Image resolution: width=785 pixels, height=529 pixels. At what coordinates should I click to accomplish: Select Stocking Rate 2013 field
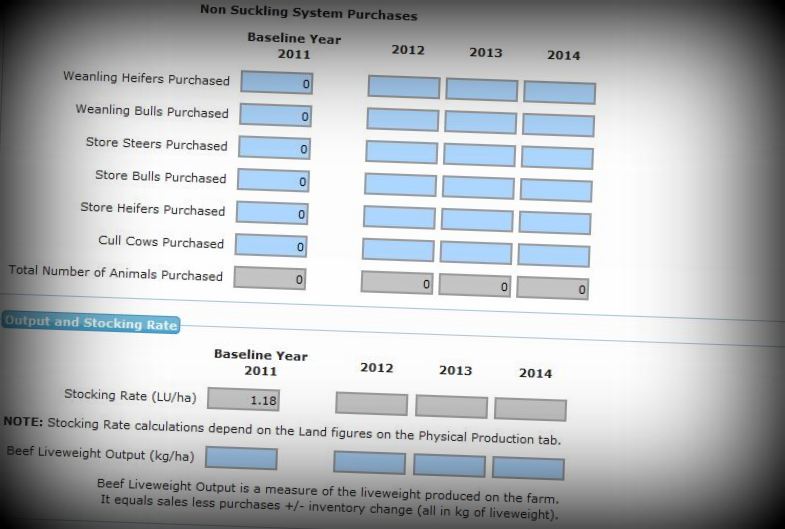(x=451, y=406)
